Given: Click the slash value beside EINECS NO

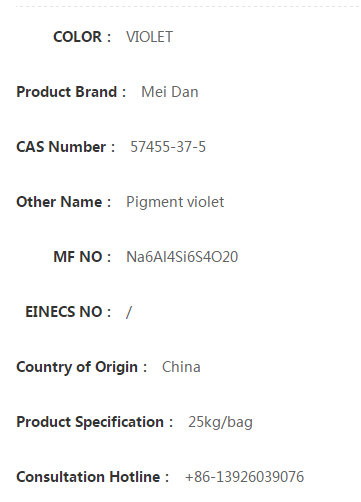Looking at the screenshot, I should (129, 312).
